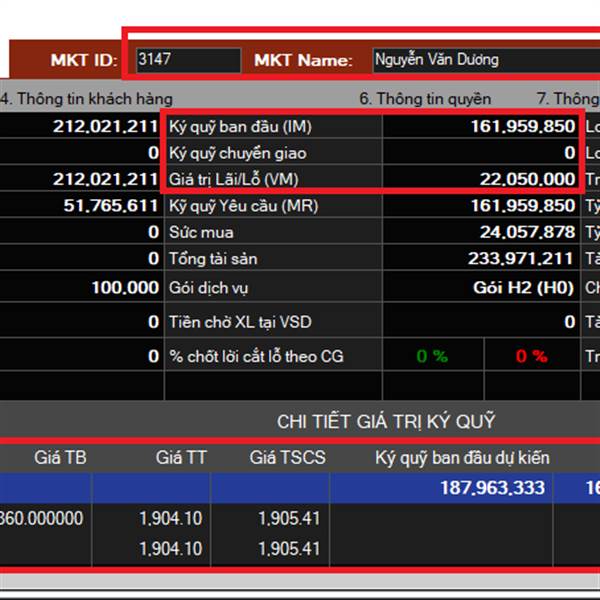
Task: Click the 'Giá TT' column header
Action: [180, 458]
